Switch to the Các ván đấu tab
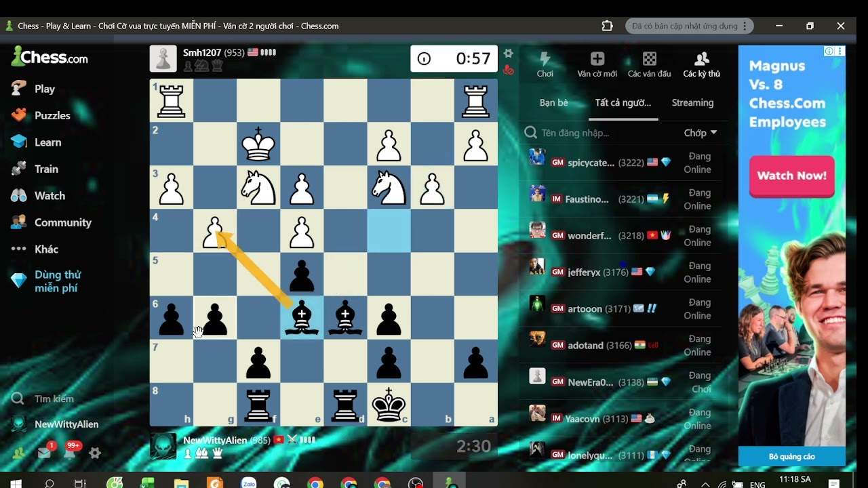 649,65
